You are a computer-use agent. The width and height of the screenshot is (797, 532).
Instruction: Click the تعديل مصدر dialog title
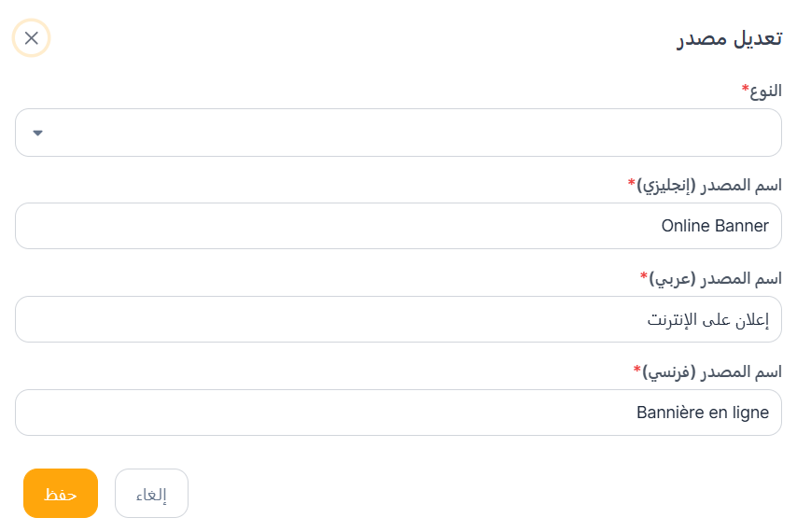(x=730, y=39)
